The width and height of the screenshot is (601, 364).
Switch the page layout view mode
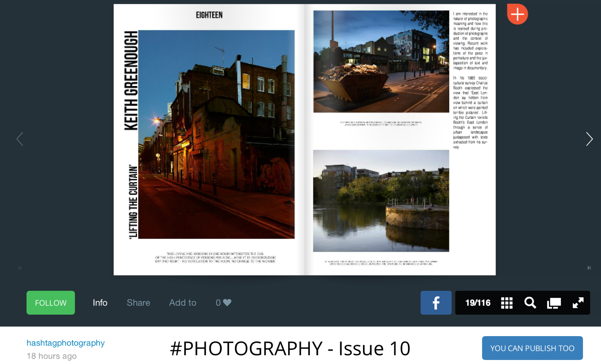tap(554, 303)
